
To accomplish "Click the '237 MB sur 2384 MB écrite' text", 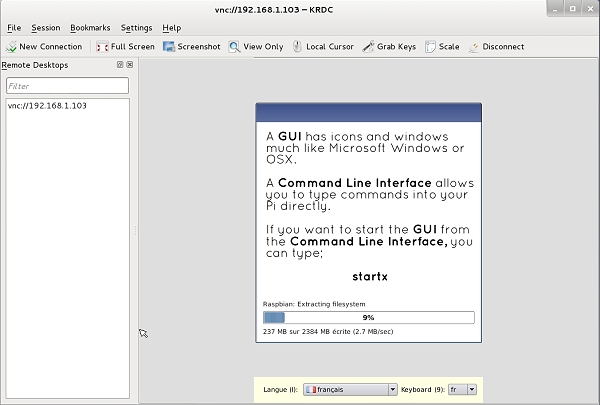I will (x=307, y=332).
